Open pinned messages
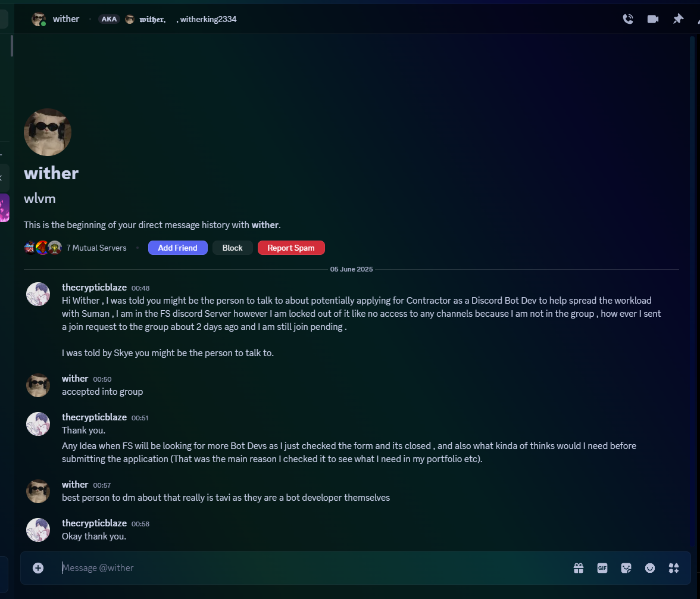The image size is (700, 599). 678,19
